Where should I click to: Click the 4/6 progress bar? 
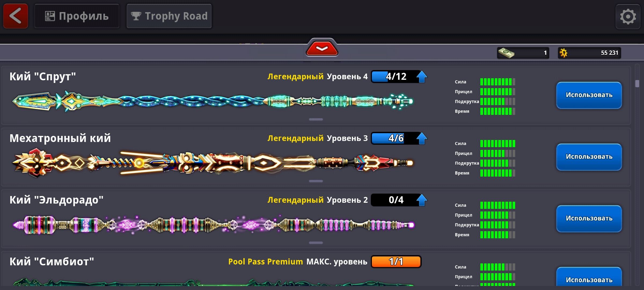(x=396, y=138)
